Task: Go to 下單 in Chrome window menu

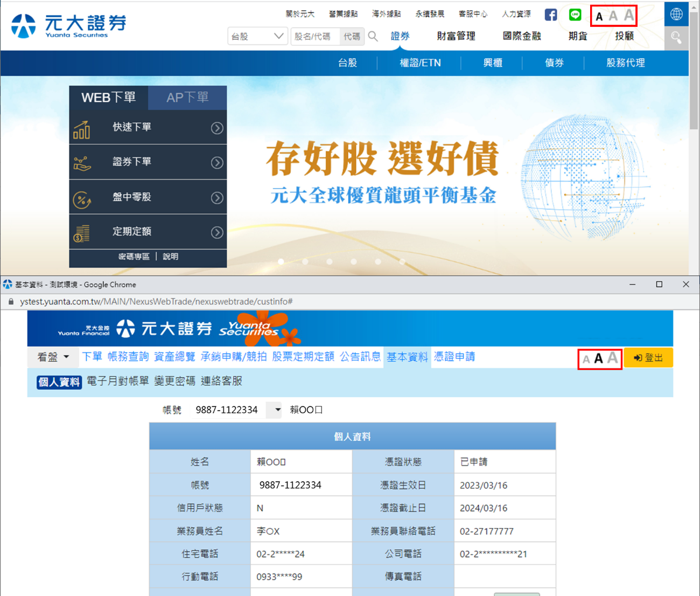Action: tap(92, 357)
